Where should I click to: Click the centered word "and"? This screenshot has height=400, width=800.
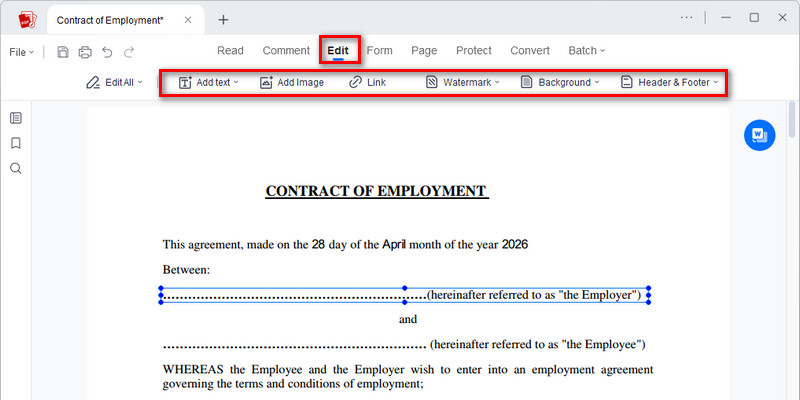408,319
